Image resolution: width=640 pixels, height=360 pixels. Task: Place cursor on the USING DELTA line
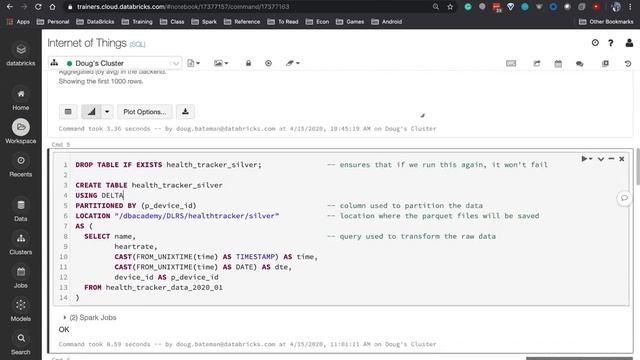click(x=100, y=196)
